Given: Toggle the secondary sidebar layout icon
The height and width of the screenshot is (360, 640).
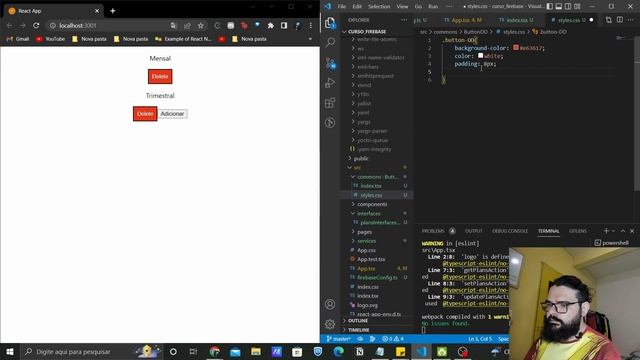Looking at the screenshot, I should coord(568,6).
